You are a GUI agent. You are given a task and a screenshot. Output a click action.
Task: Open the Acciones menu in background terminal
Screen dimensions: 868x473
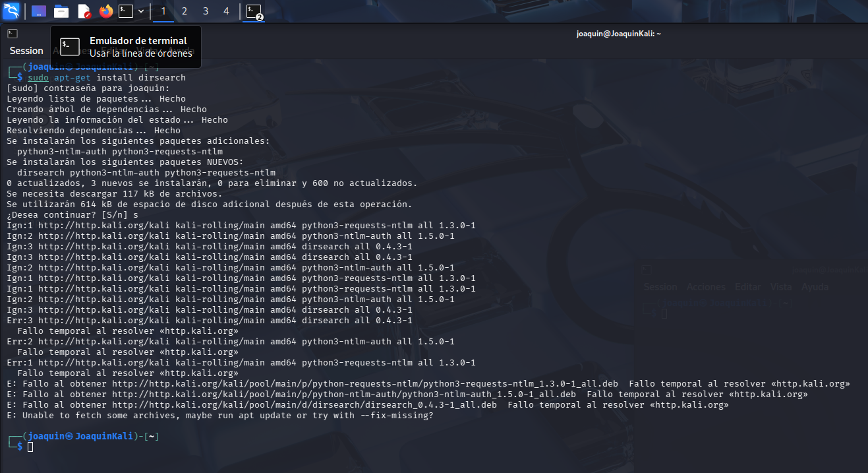coord(705,286)
